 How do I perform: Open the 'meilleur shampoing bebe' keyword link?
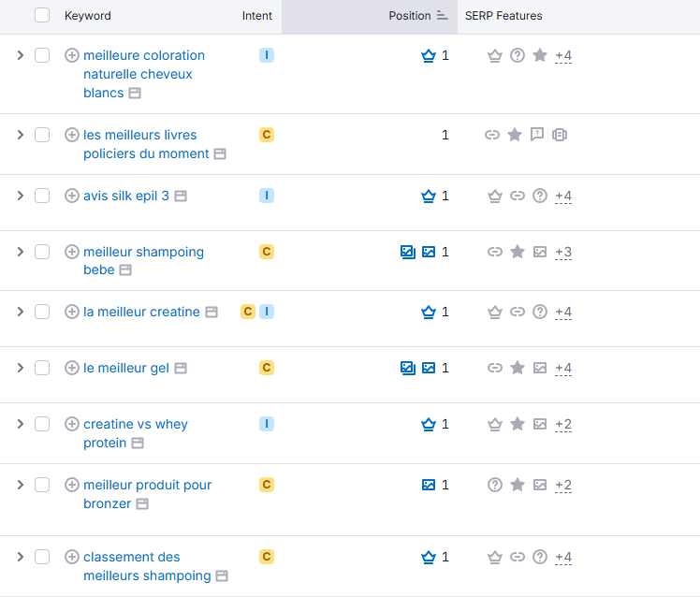tap(143, 261)
